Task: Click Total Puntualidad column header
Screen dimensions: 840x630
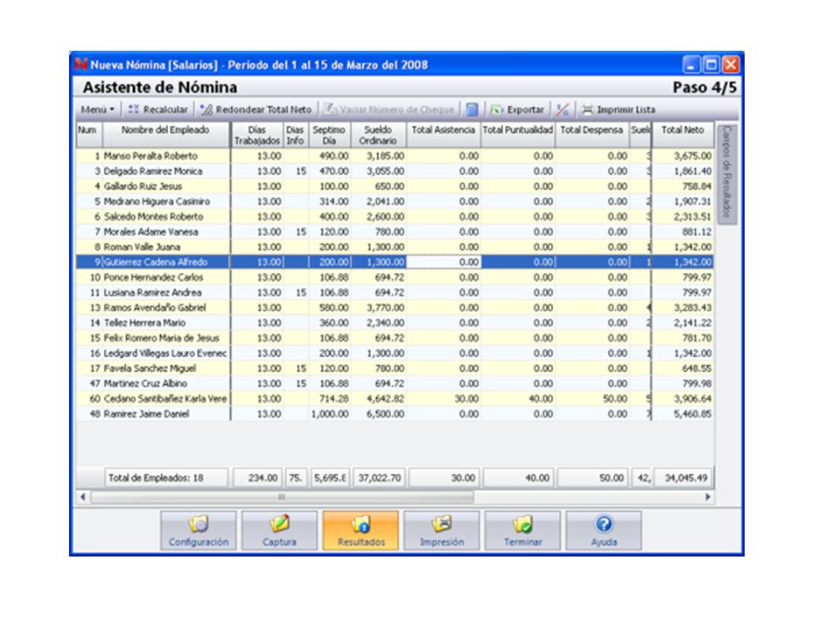Action: click(518, 135)
